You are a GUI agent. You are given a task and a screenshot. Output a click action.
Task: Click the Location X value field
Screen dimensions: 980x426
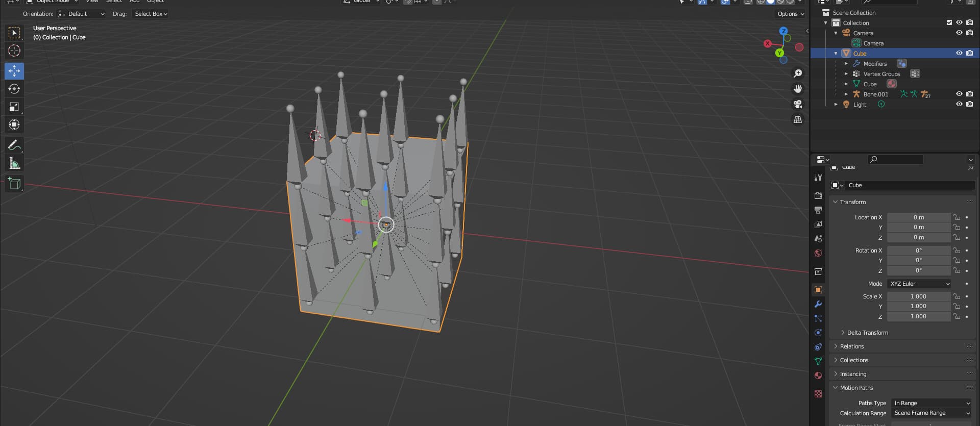(919, 217)
